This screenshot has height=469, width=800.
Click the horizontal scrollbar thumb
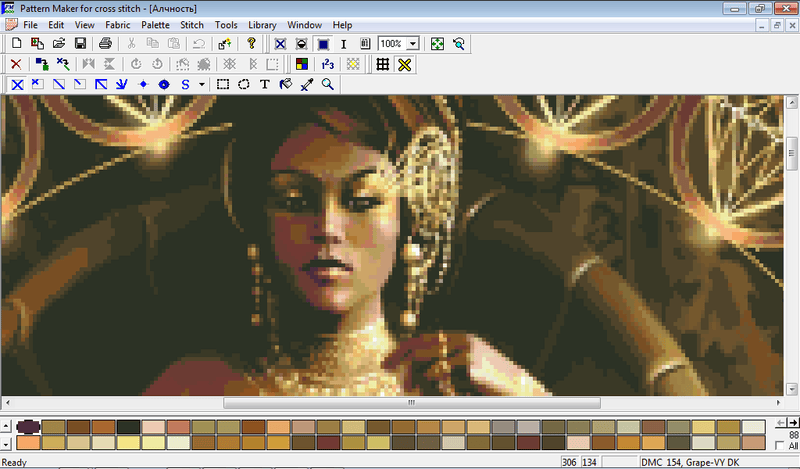click(x=411, y=403)
